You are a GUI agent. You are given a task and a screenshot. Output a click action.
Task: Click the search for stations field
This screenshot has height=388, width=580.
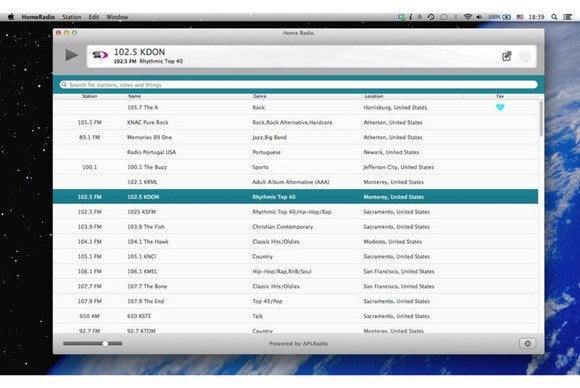click(299, 85)
